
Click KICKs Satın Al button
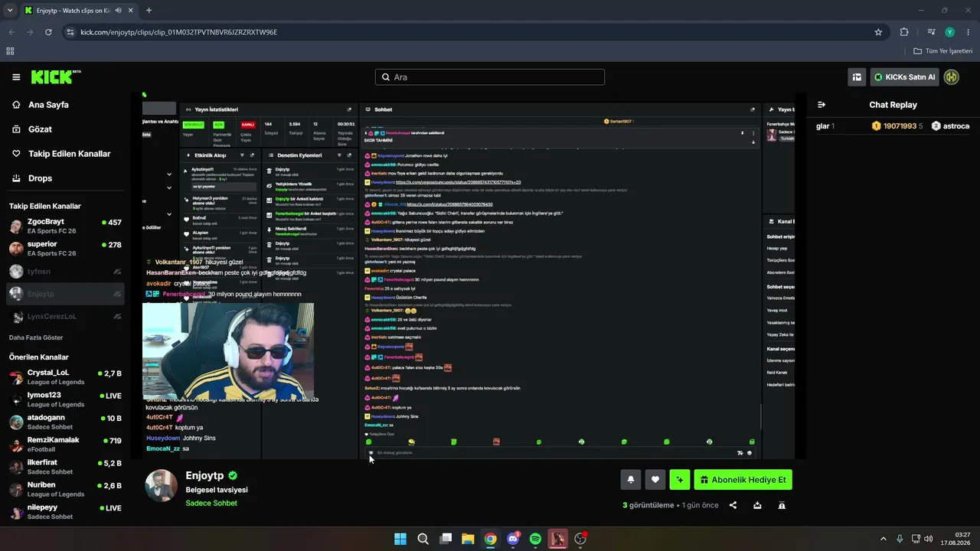[x=904, y=77]
